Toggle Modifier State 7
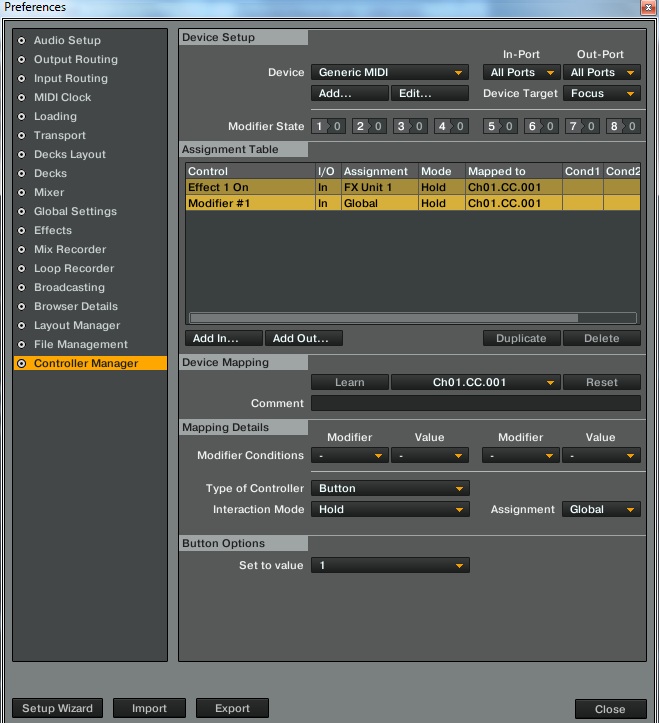The height and width of the screenshot is (723, 659). click(x=582, y=126)
